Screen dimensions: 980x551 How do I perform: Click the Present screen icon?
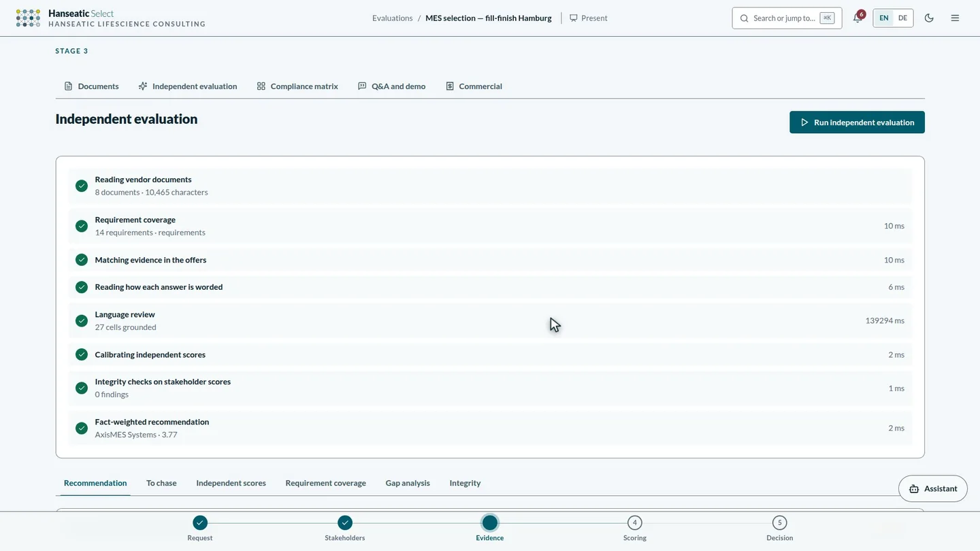574,18
